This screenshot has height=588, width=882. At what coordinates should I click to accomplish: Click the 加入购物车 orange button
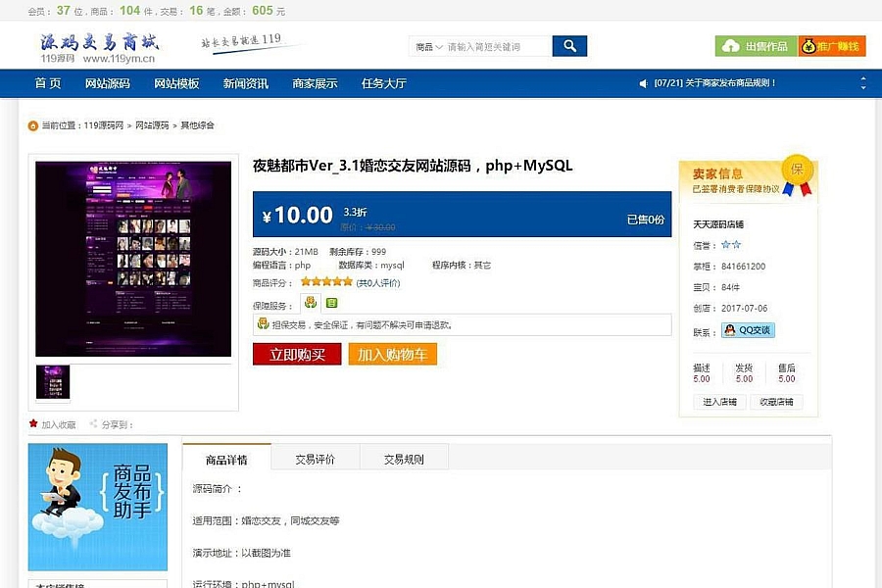393,355
